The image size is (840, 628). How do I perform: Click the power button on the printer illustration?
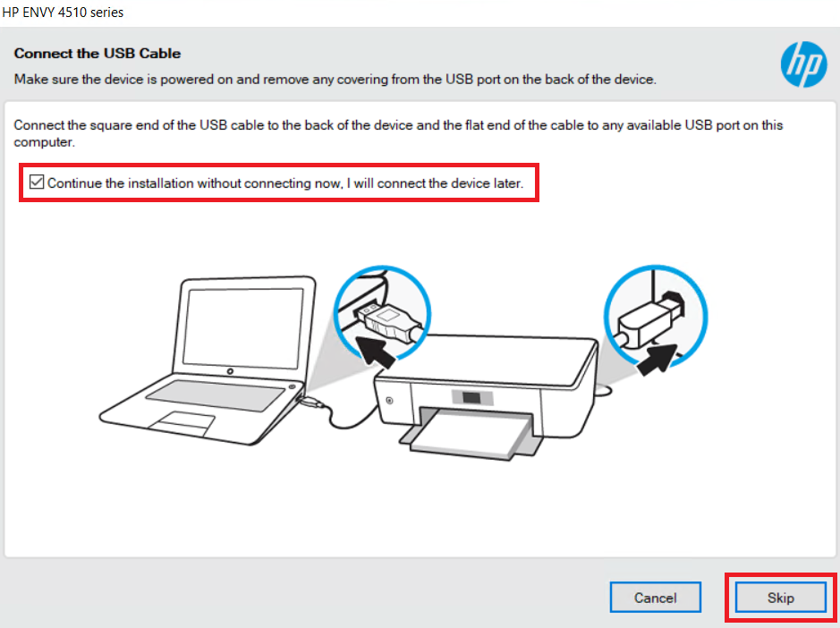(x=389, y=400)
